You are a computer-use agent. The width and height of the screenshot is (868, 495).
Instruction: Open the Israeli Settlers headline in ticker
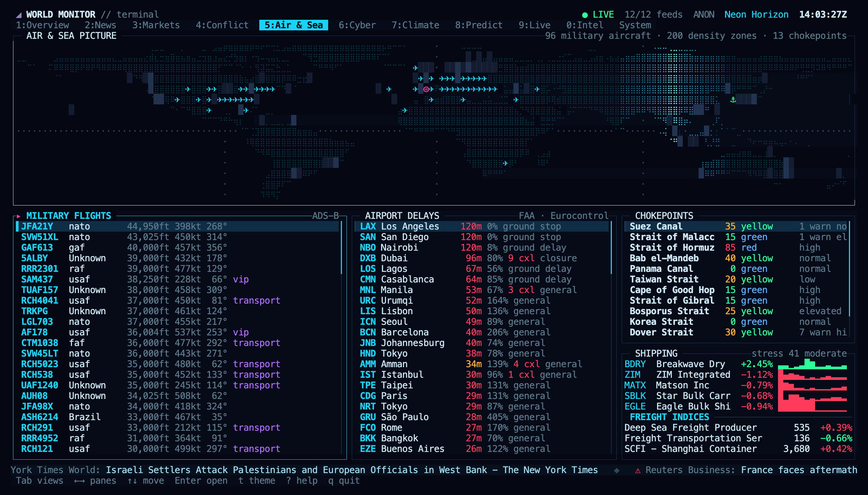point(352,470)
